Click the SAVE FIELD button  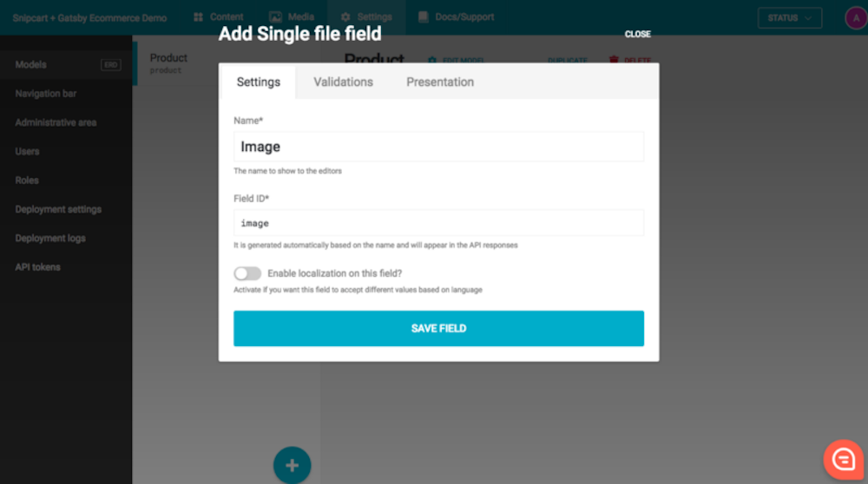438,329
